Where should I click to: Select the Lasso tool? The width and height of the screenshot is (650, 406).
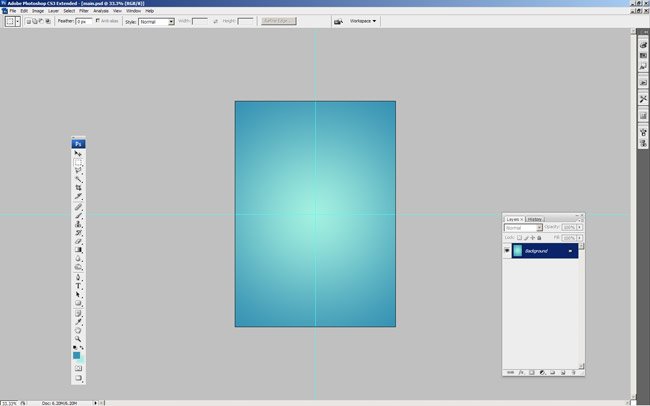[x=78, y=171]
